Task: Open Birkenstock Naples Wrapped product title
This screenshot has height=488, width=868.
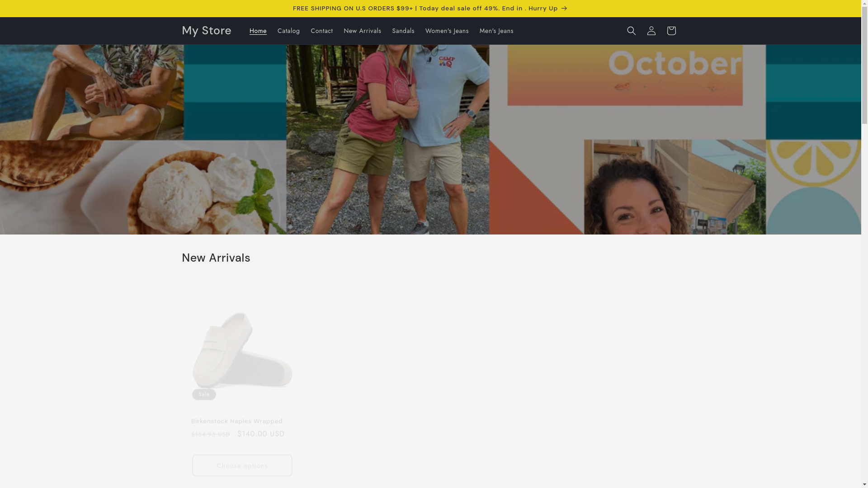Action: [236, 421]
